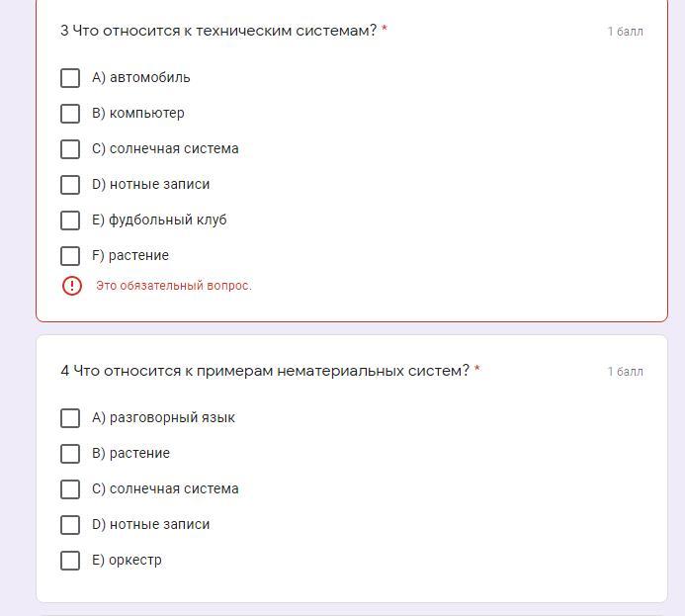The width and height of the screenshot is (685, 616).
Task: Tick the 'A) разговорный язык' checkbox
Action: click(70, 418)
